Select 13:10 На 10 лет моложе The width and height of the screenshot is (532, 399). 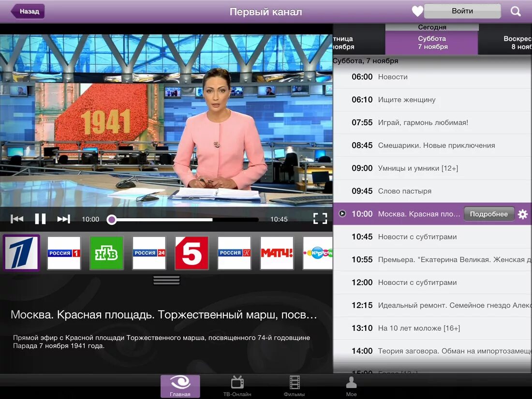[432, 328]
